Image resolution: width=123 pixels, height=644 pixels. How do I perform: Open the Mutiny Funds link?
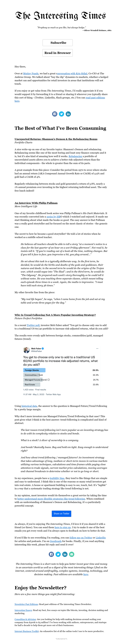pyautogui.click(x=31, y=74)
